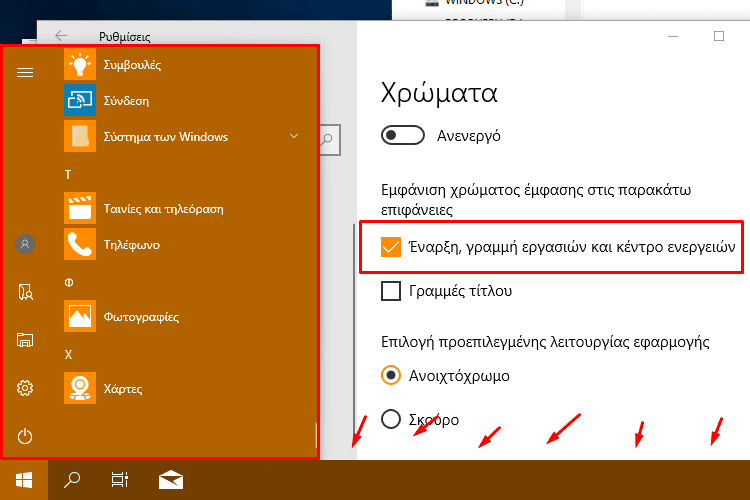Click the Σύνδεση app name
Screen dimensions: 750x500
coord(126,100)
